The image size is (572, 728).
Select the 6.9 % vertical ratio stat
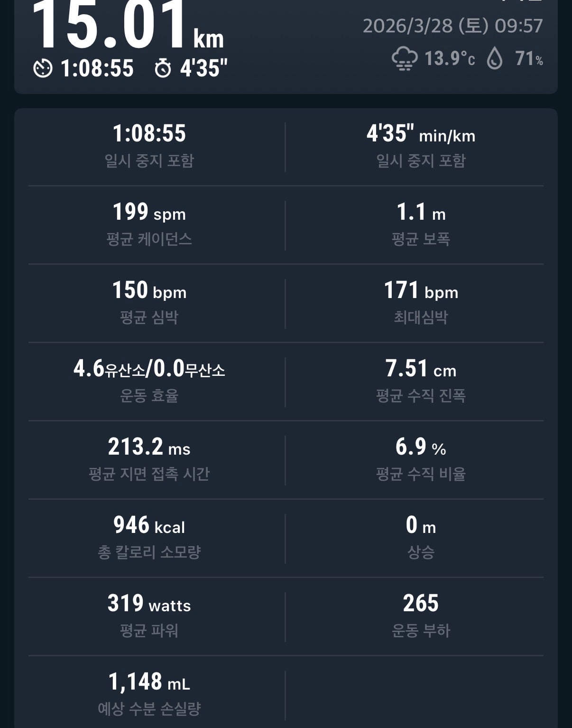tap(421, 459)
